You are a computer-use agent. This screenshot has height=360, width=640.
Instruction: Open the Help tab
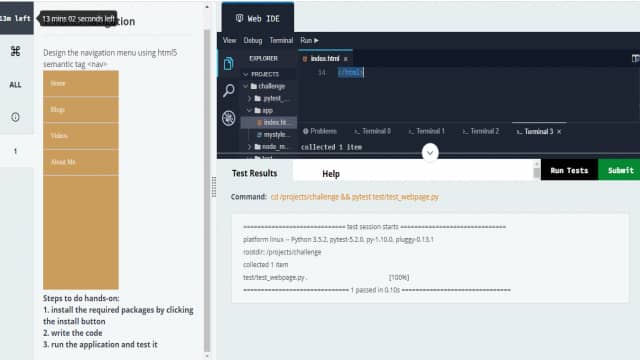pyautogui.click(x=331, y=174)
